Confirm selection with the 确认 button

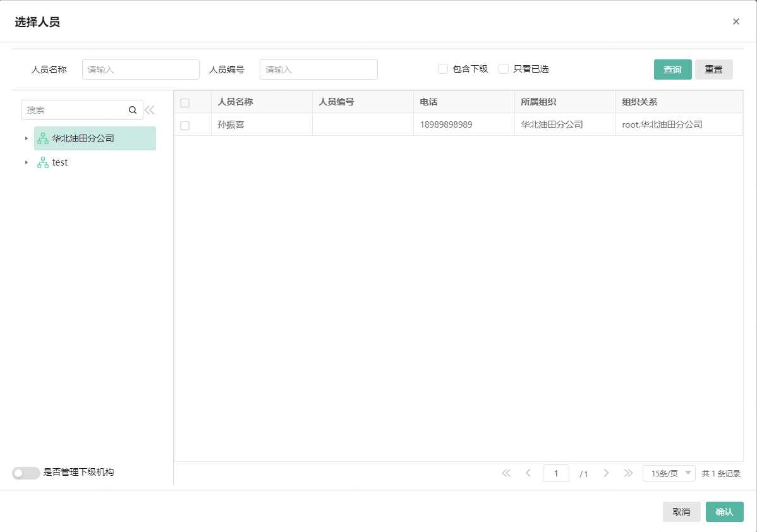click(x=724, y=512)
